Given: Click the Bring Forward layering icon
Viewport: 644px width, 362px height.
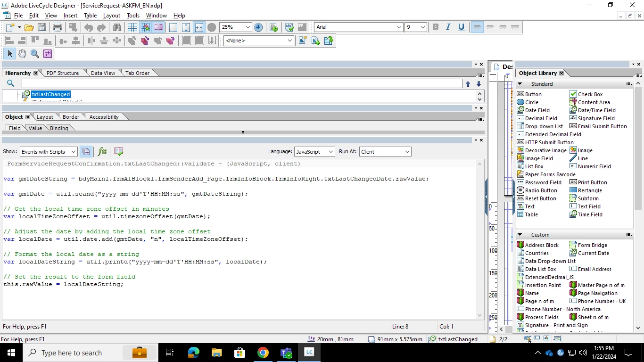Looking at the screenshot, I should coord(158,41).
